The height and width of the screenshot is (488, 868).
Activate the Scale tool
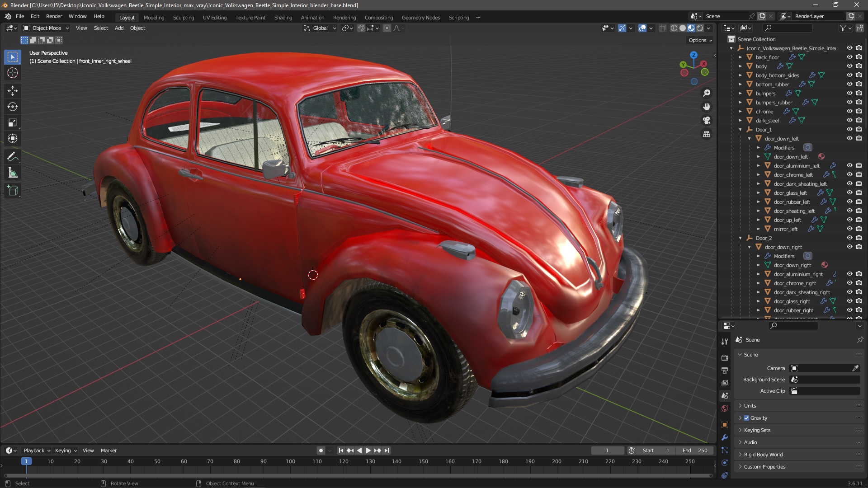point(13,122)
